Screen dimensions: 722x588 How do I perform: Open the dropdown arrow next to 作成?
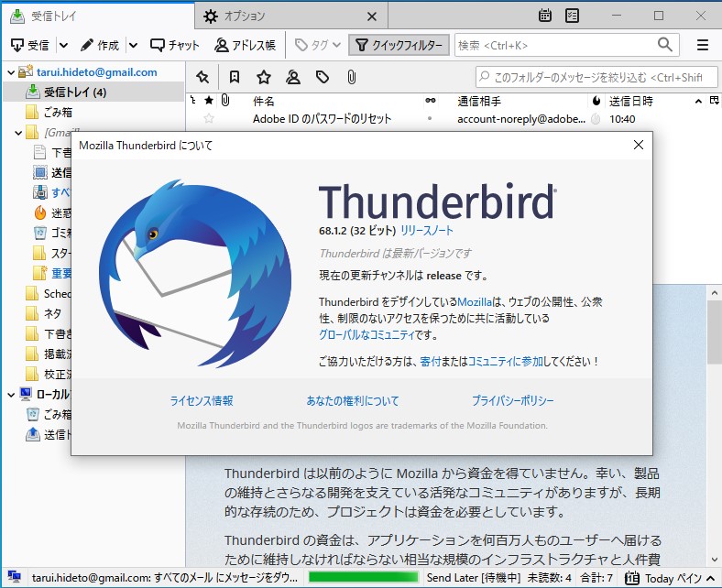coord(133,45)
